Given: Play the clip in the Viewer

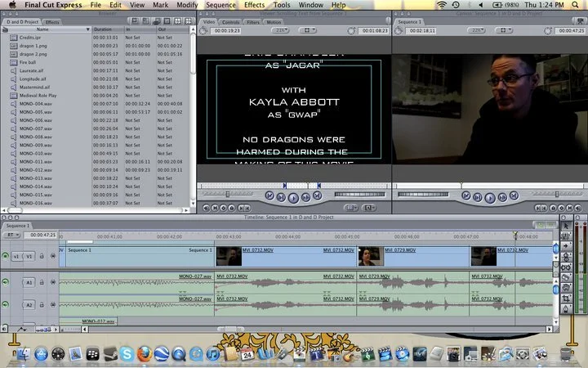Looking at the screenshot, I should (293, 198).
